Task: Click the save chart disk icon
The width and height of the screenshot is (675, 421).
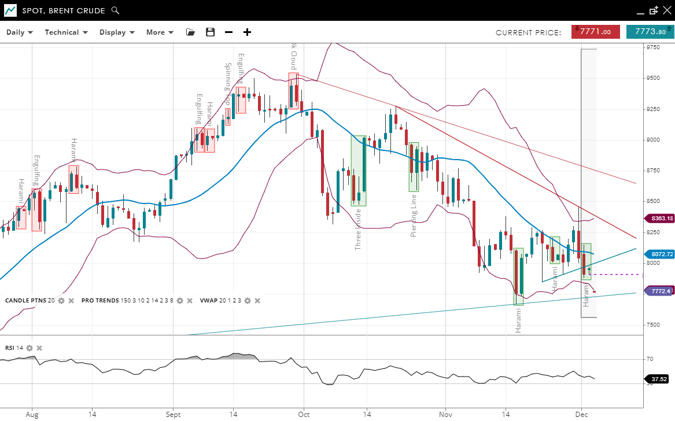Action: click(210, 32)
